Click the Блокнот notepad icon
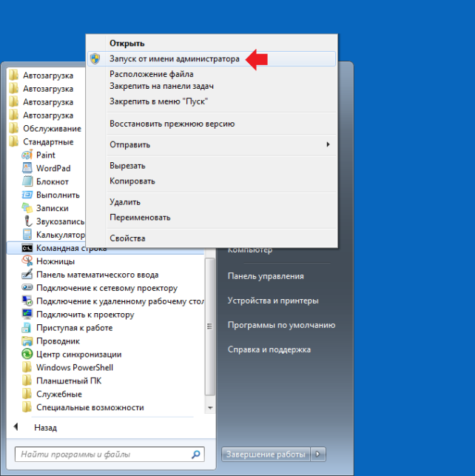Image resolution: width=475 pixels, height=476 pixels. (x=27, y=181)
